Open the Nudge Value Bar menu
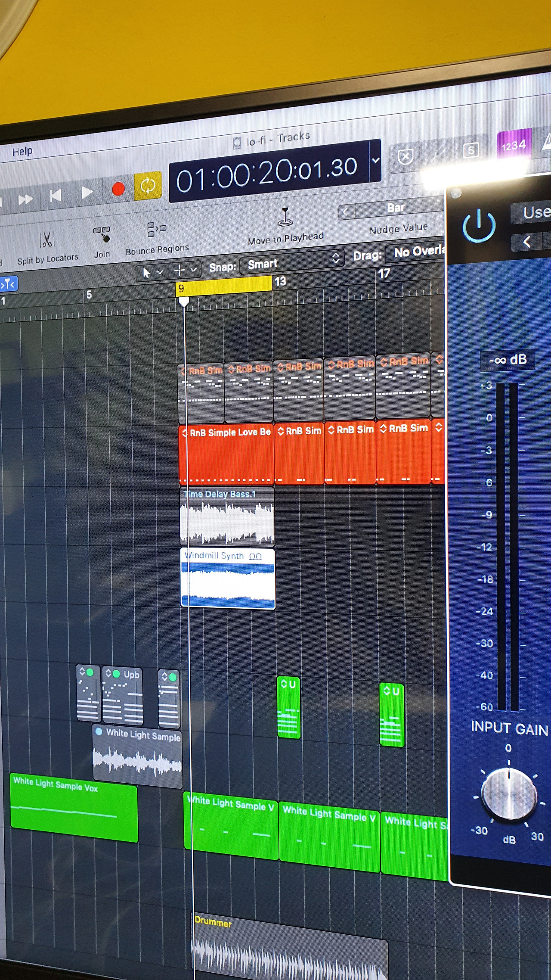This screenshot has width=551, height=980. point(396,208)
